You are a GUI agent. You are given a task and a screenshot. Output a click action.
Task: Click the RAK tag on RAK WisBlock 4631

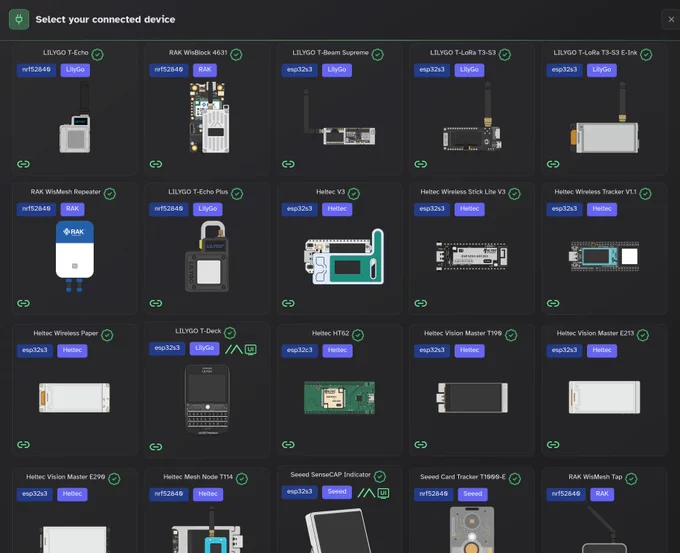[205, 70]
